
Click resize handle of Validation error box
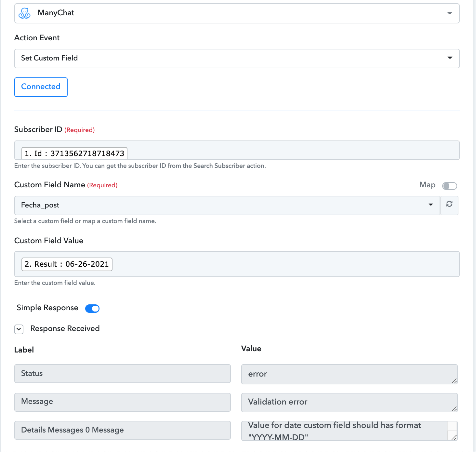coord(454,408)
